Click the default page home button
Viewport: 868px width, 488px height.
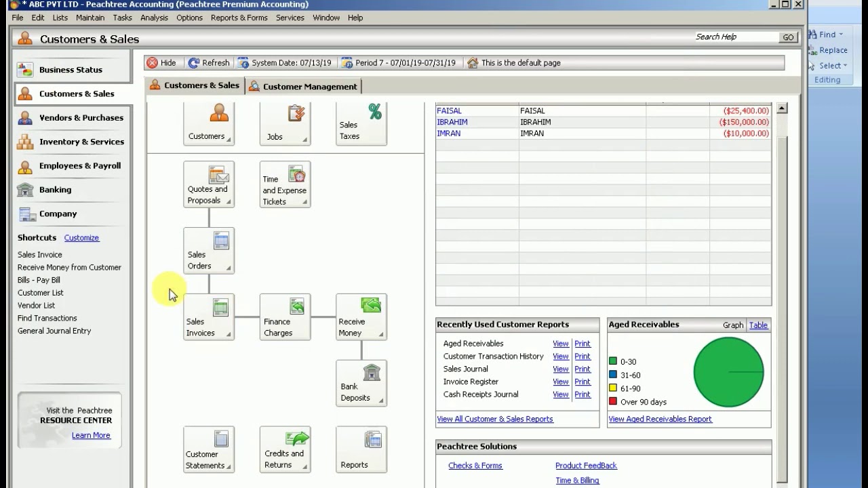pyautogui.click(x=514, y=63)
